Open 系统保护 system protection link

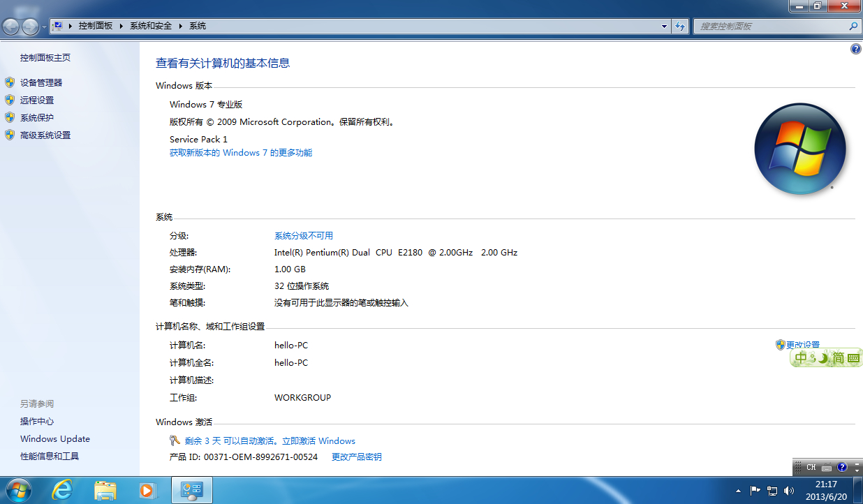tap(37, 117)
